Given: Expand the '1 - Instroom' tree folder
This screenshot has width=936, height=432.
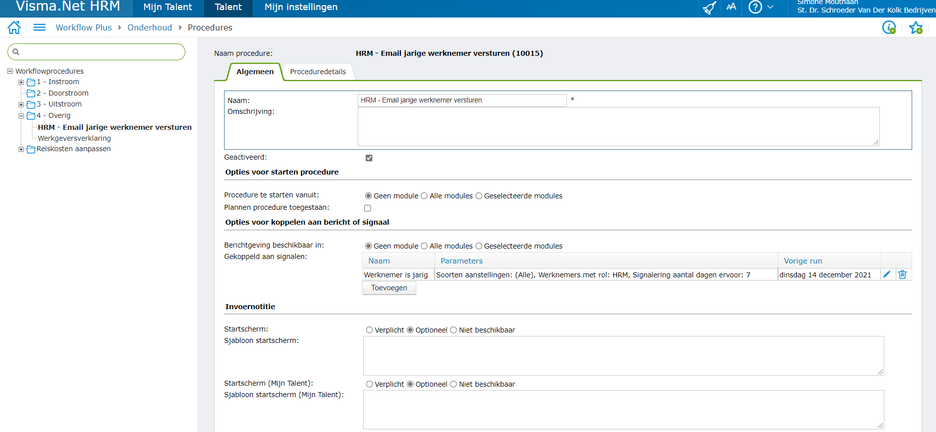Looking at the screenshot, I should [x=21, y=82].
